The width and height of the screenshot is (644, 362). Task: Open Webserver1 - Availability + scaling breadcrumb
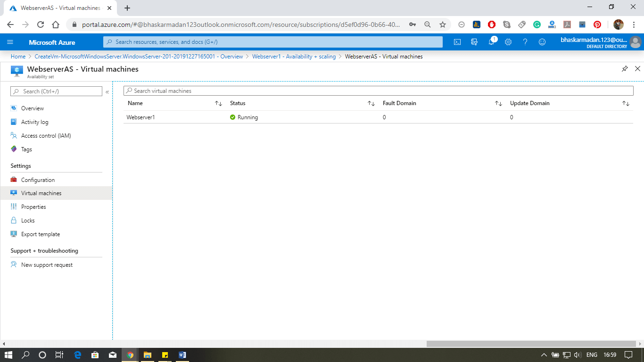point(294,57)
